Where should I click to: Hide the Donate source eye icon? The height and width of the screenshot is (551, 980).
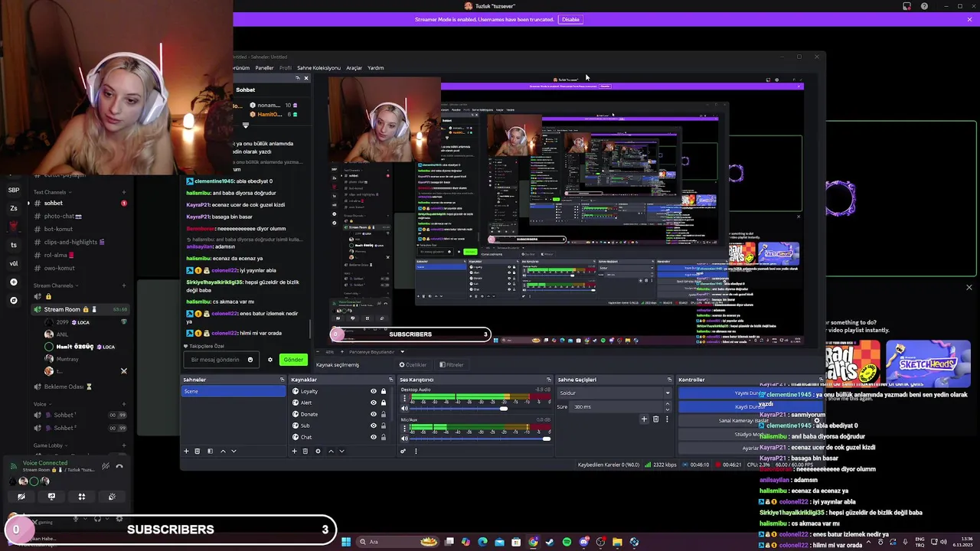[x=374, y=414]
